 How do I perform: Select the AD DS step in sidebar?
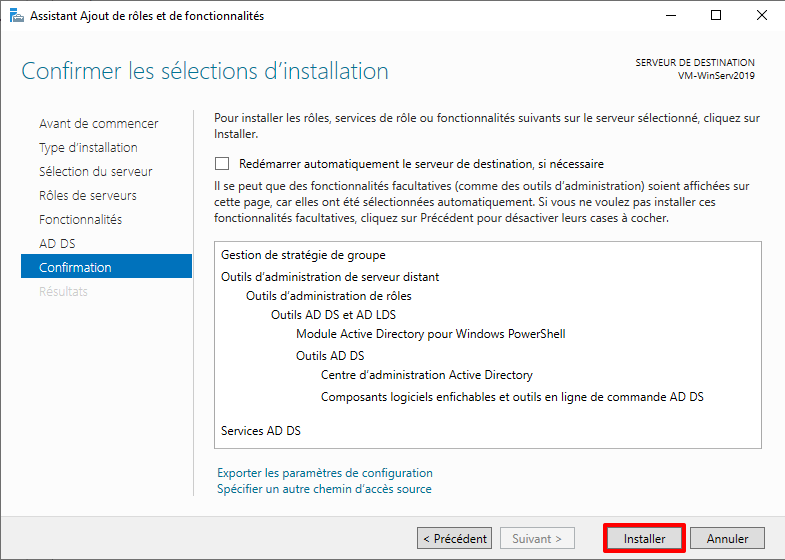point(57,244)
